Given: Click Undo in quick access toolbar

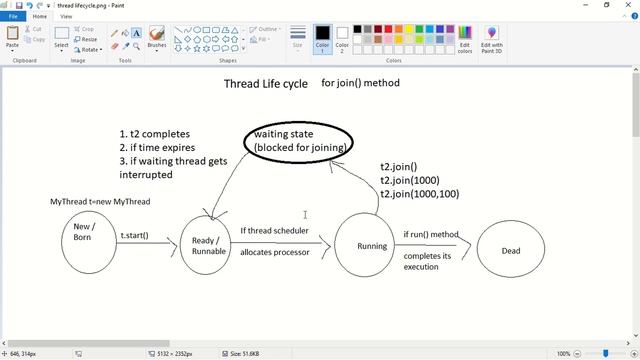Looking at the screenshot, I should coord(29,5).
